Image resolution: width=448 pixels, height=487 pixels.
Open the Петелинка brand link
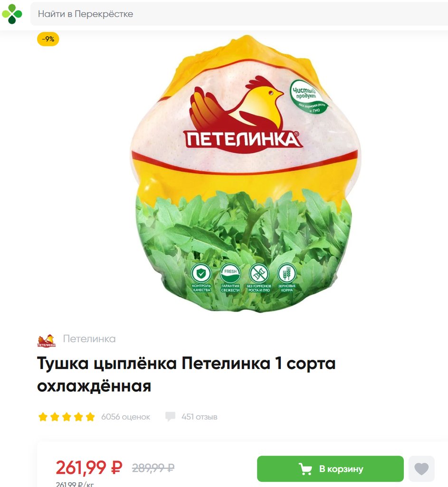89,339
